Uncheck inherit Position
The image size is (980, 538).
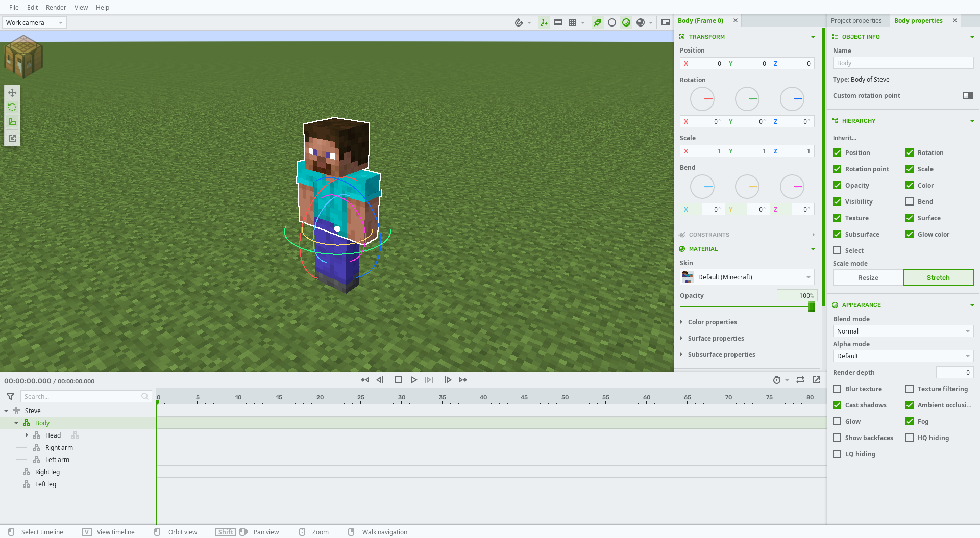(837, 152)
